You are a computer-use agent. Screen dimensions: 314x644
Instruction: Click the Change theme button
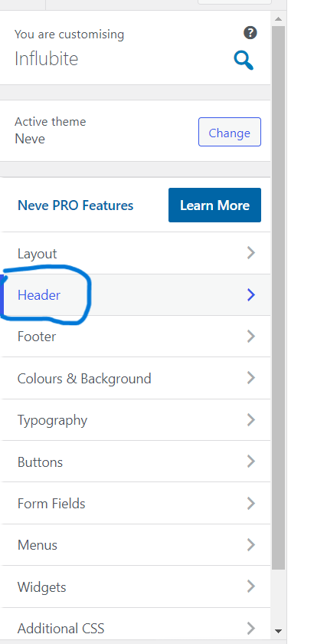click(x=230, y=132)
